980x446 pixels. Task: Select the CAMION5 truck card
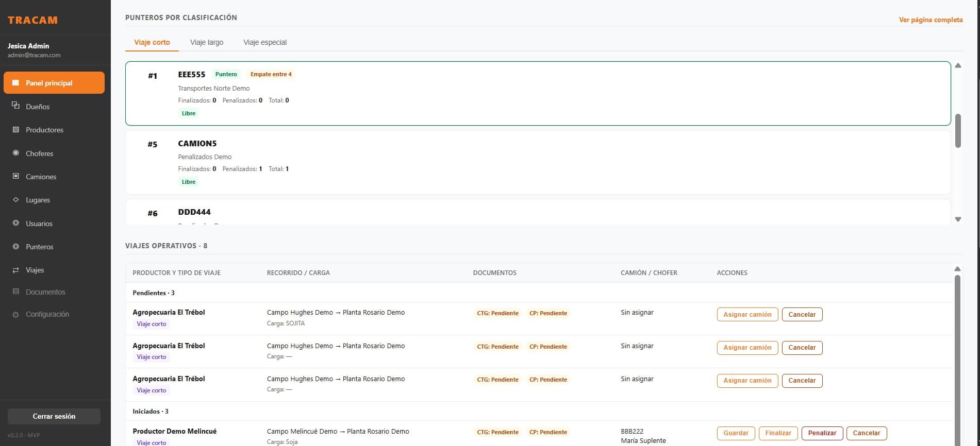tap(538, 162)
